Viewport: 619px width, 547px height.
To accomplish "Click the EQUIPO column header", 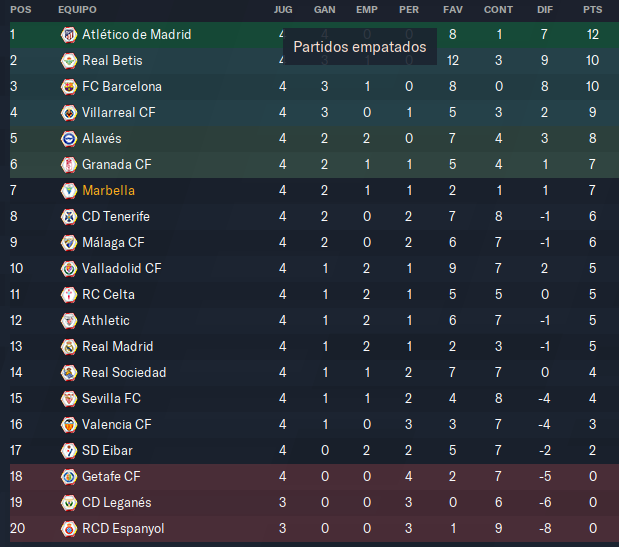I will (x=77, y=9).
